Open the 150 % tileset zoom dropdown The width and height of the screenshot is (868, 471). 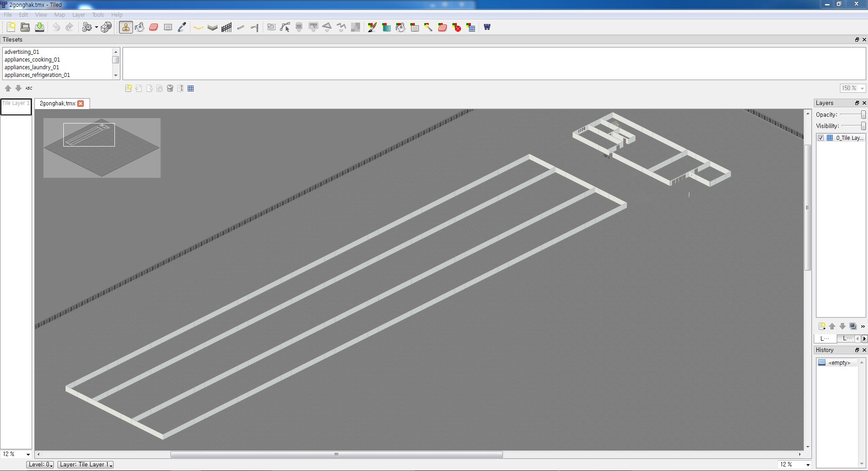click(853, 88)
